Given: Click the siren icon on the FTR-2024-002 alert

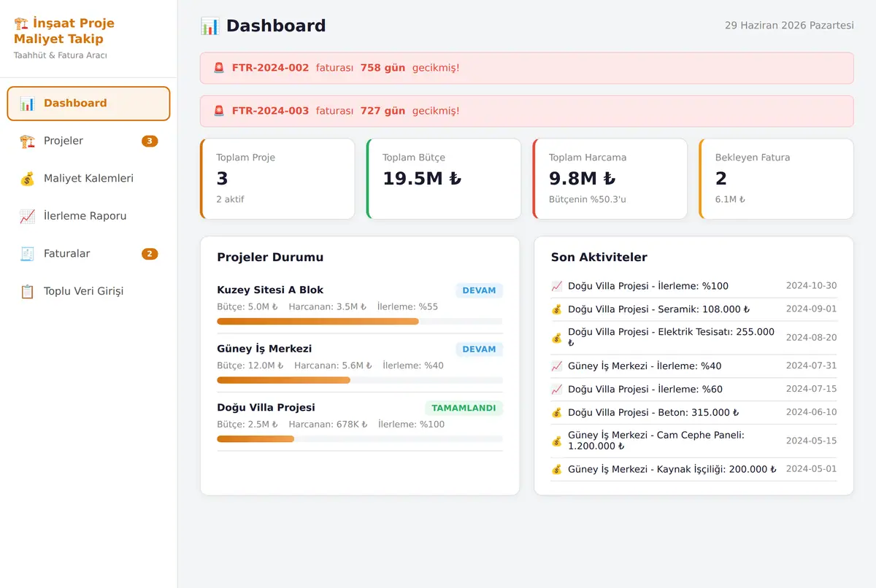Looking at the screenshot, I should click(219, 68).
